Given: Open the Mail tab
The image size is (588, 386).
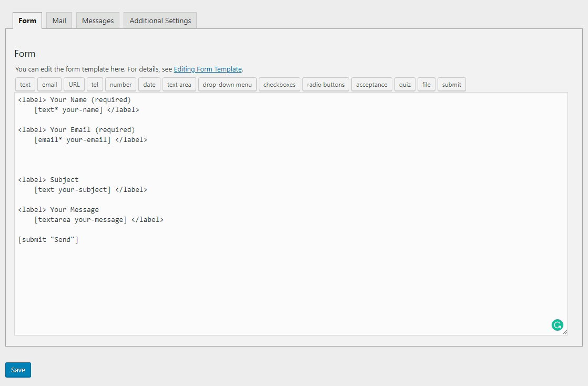Looking at the screenshot, I should pos(59,21).
